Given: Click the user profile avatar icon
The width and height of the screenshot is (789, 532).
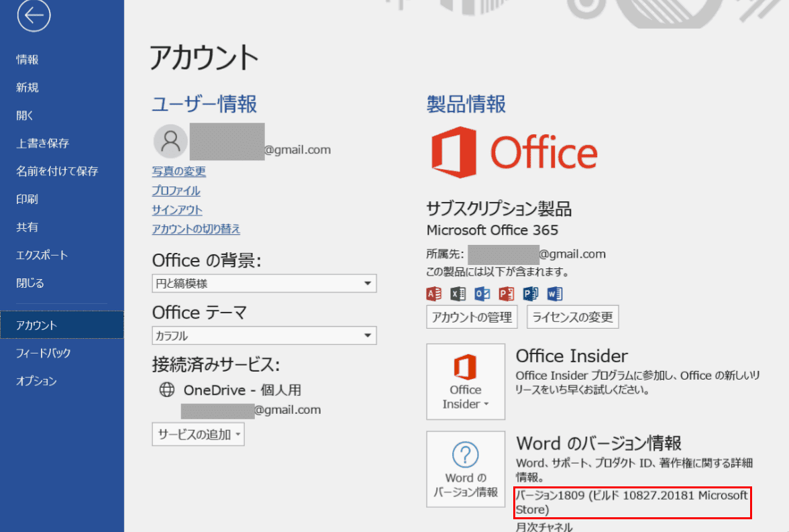Looking at the screenshot, I should click(170, 142).
